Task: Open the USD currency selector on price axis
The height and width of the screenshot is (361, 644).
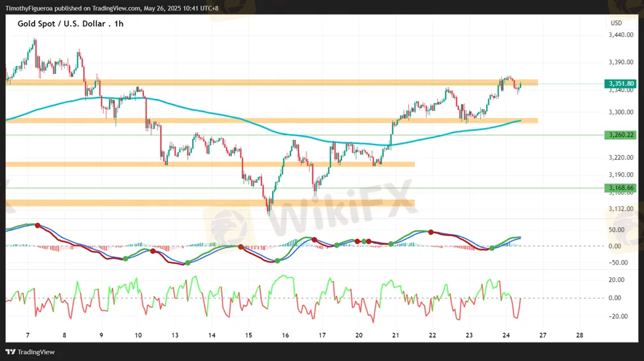Action: coord(616,23)
